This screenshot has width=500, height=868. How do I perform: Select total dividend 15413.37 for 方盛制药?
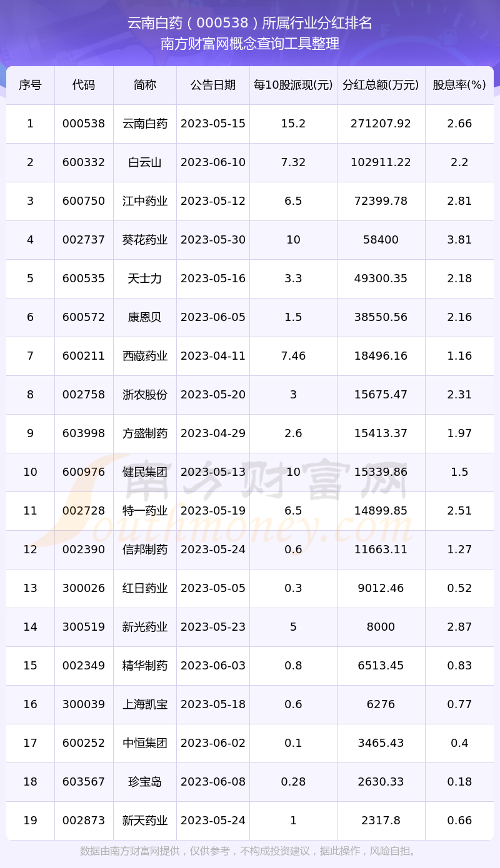coord(381,433)
